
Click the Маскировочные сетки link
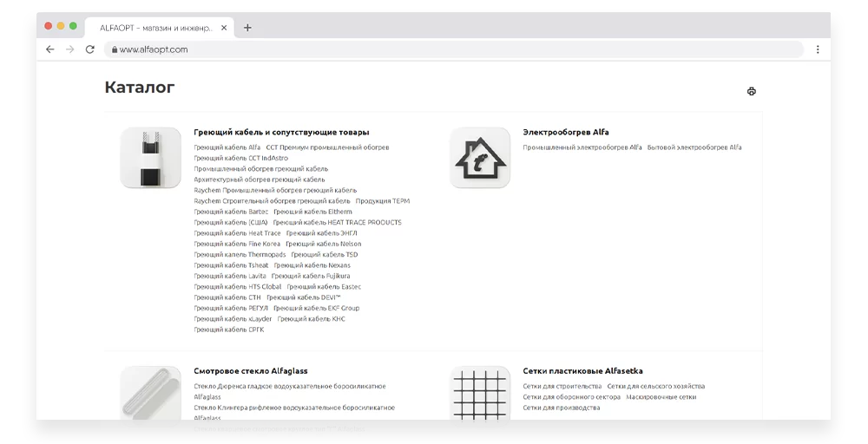(661, 397)
